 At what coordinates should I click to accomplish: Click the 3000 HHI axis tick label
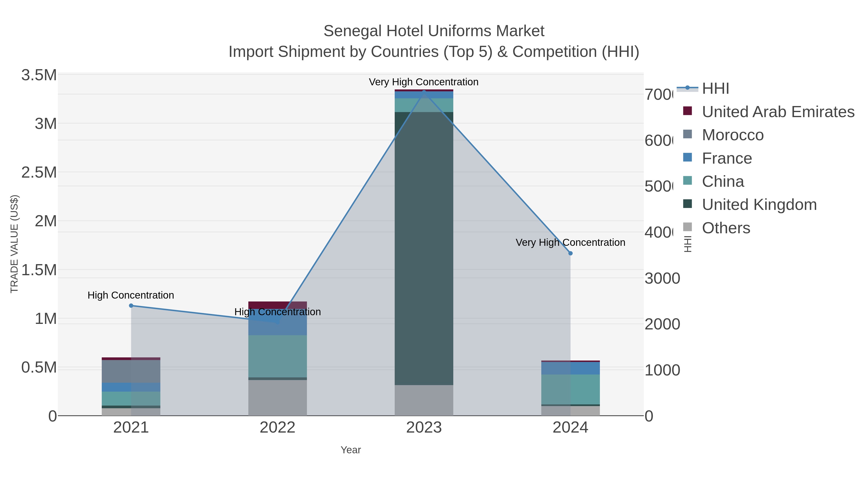(x=662, y=279)
